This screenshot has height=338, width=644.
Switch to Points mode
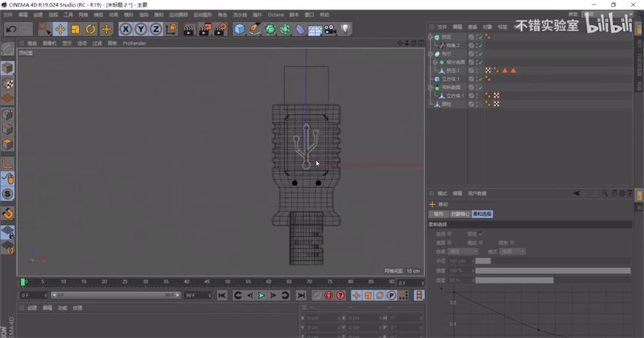pyautogui.click(x=7, y=114)
